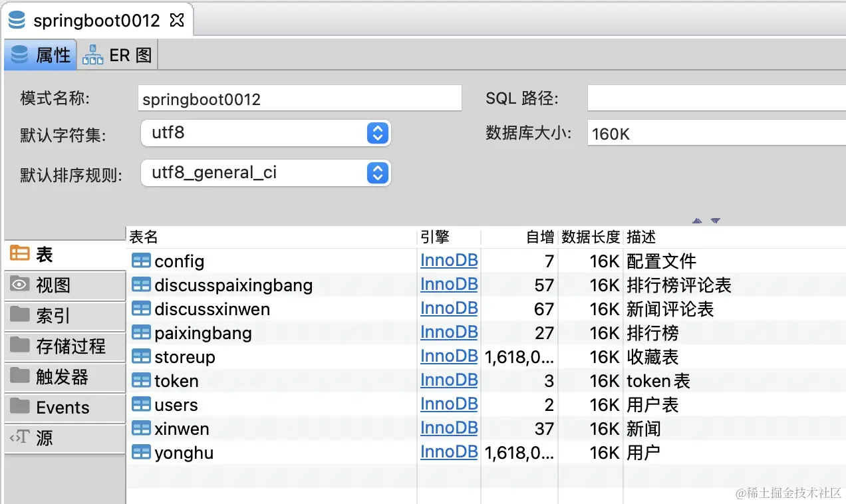846x504 pixels.
Task: Select the paixingbang table name
Action: [203, 334]
